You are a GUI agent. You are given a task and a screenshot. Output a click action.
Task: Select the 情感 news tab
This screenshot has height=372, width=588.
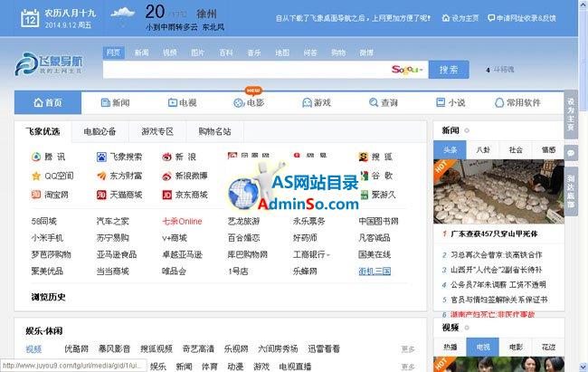pos(548,149)
